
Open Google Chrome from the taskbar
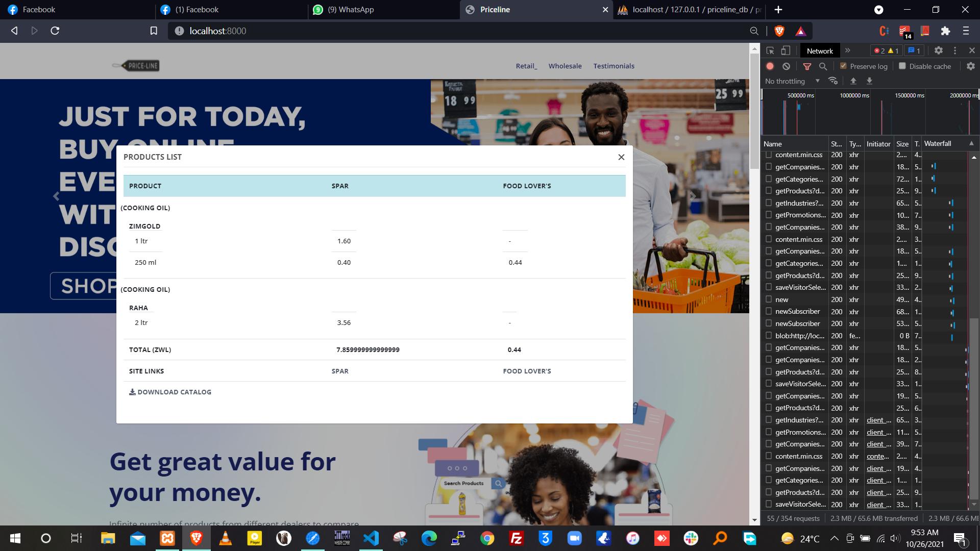487,538
